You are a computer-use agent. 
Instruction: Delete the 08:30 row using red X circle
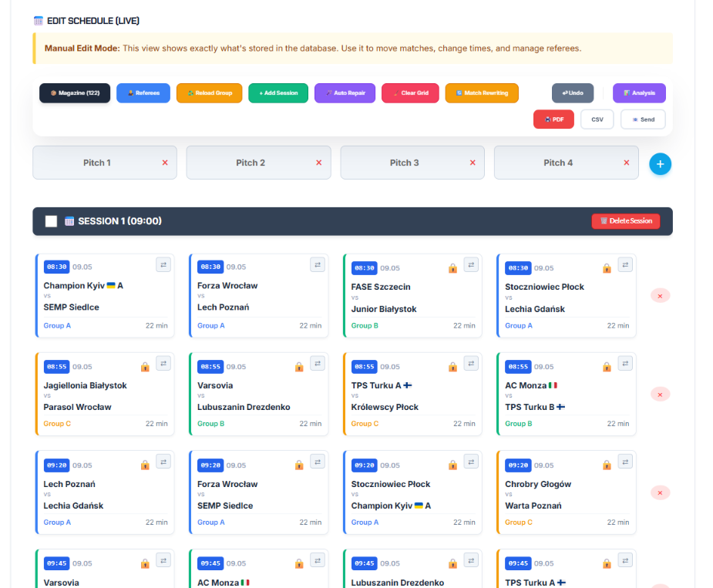click(x=660, y=296)
